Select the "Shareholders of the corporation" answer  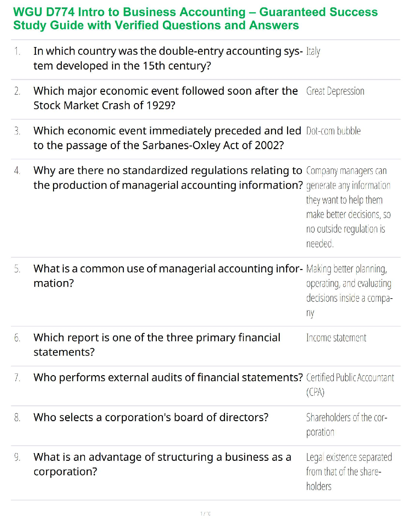tap(346, 425)
